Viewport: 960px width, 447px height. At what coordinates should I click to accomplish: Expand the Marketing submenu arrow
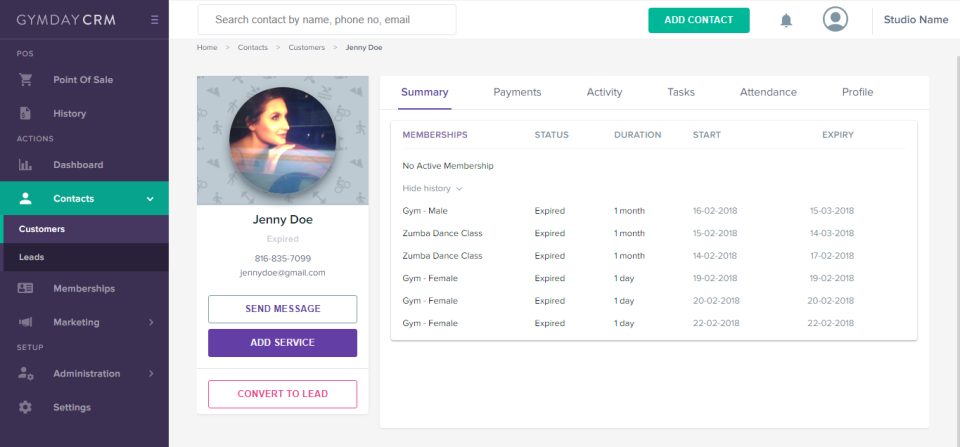151,322
